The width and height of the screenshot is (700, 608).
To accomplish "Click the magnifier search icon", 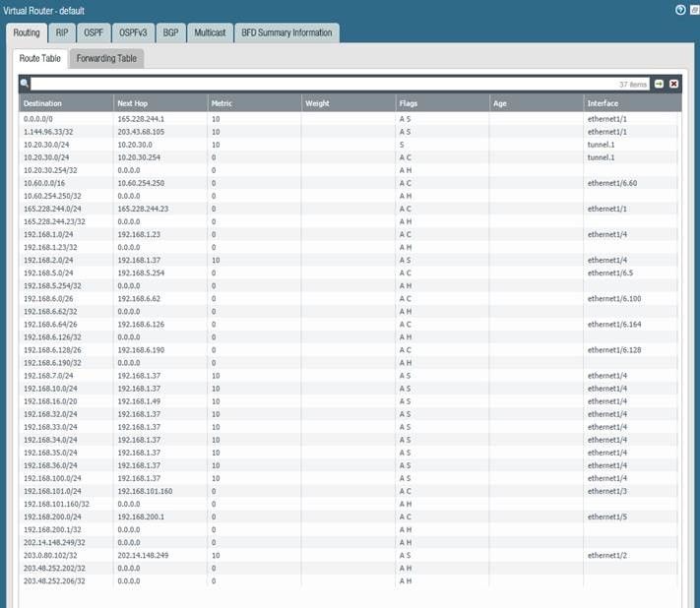I will tap(25, 84).
